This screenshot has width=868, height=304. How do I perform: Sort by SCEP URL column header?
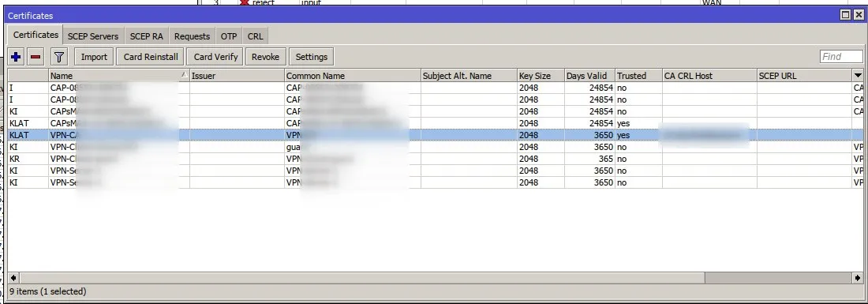tap(804, 76)
